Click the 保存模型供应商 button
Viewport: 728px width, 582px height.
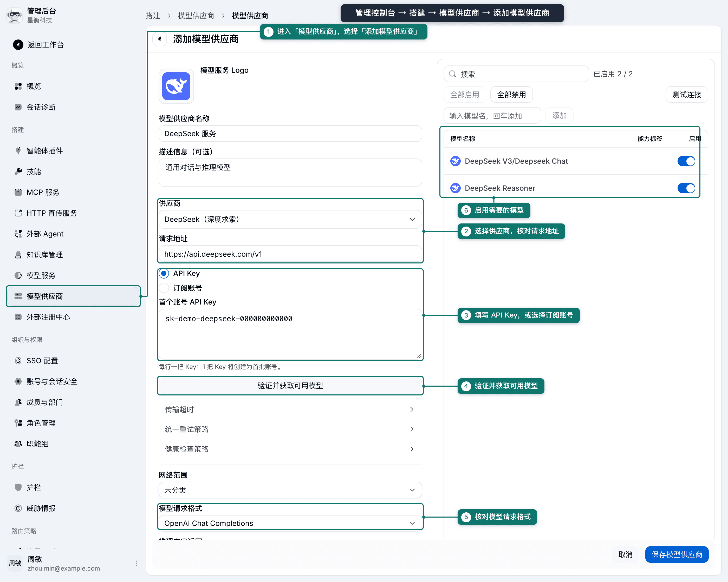point(677,554)
